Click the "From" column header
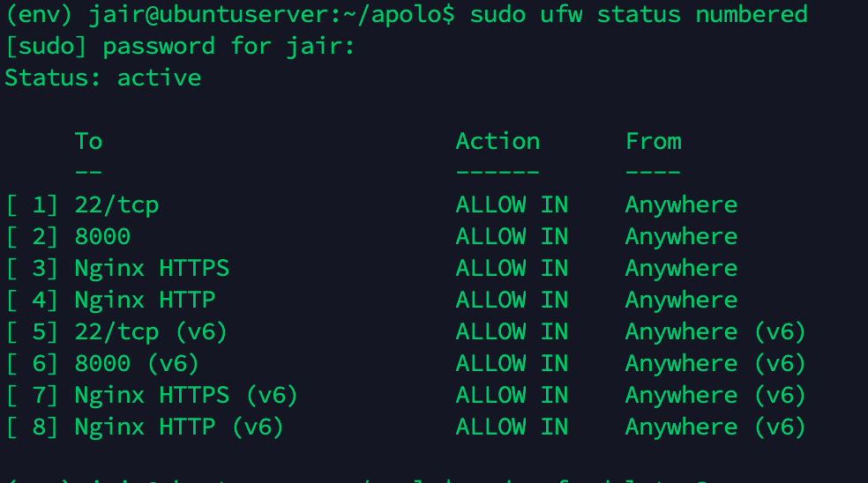The image size is (868, 483). click(x=653, y=141)
